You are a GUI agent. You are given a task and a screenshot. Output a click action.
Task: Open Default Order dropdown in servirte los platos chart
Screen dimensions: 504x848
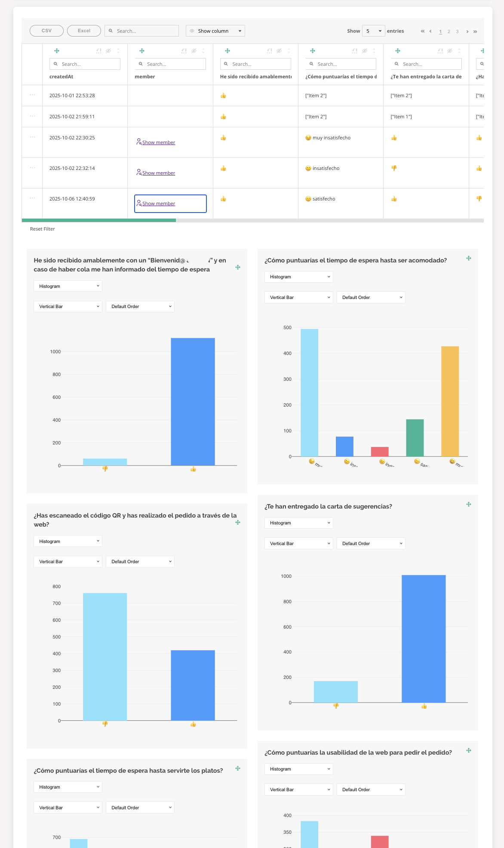pos(140,808)
